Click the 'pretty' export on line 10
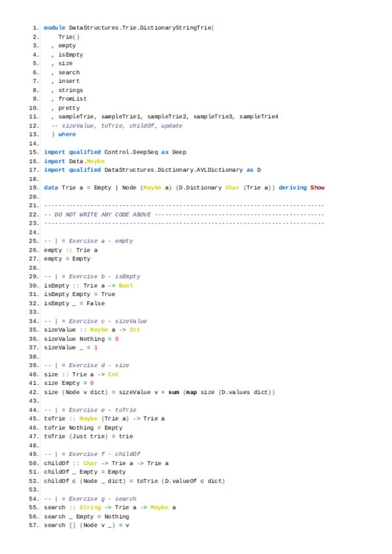The width and height of the screenshot is (392, 554). pyautogui.click(x=69, y=108)
